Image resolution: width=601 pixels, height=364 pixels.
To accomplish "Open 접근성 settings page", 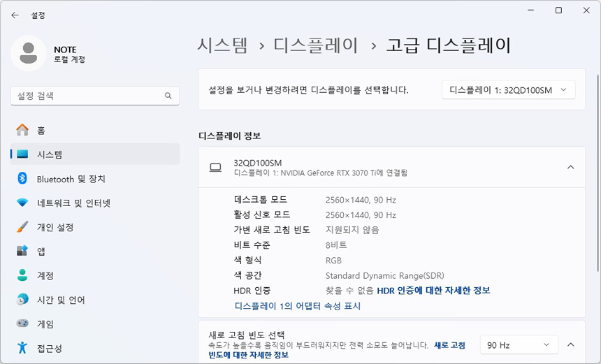I will click(50, 349).
